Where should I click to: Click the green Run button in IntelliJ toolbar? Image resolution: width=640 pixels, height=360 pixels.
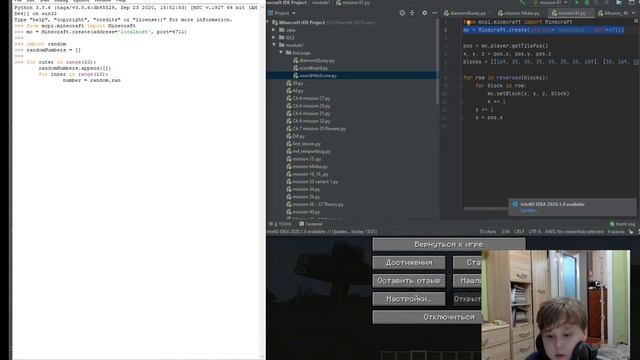(577, 2)
